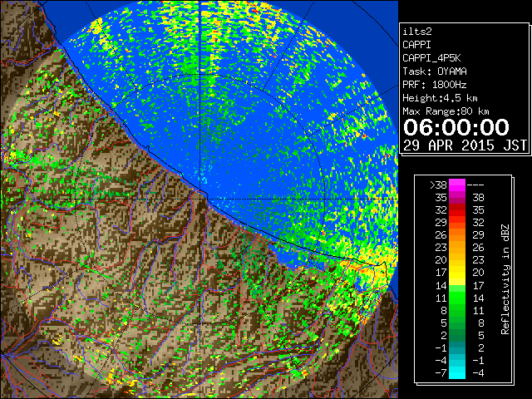
Task: Click the '-7' legend value
Action: click(441, 372)
